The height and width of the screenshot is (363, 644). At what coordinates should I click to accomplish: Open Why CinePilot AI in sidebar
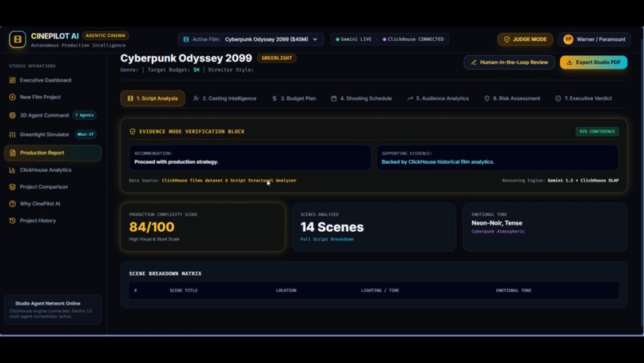pyautogui.click(x=53, y=204)
